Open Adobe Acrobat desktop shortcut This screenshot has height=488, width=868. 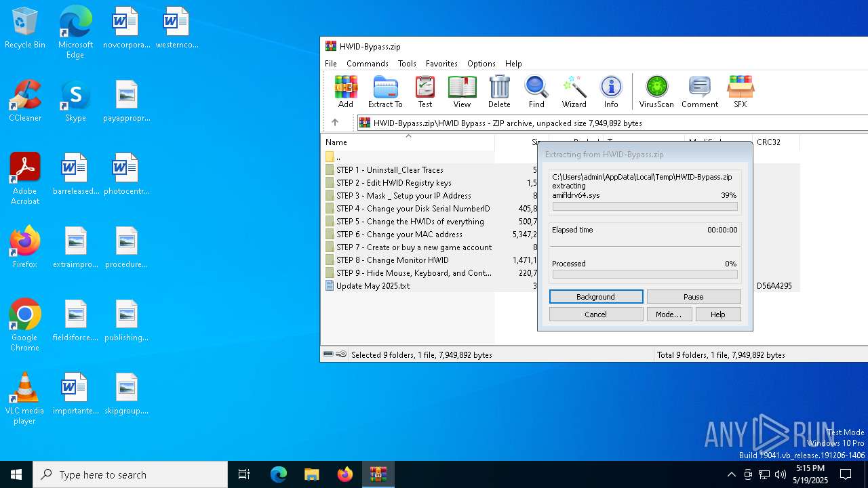coord(25,179)
